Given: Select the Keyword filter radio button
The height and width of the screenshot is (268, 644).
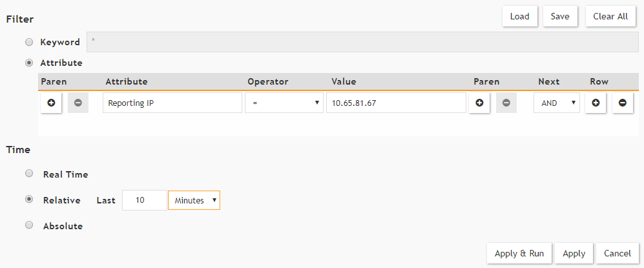Looking at the screenshot, I should click(28, 42).
